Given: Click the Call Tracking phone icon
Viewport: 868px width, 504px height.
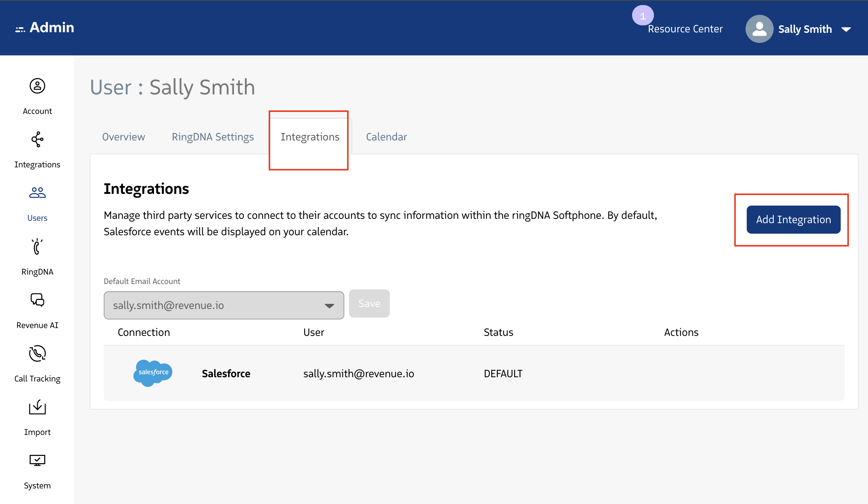Looking at the screenshot, I should click(37, 353).
